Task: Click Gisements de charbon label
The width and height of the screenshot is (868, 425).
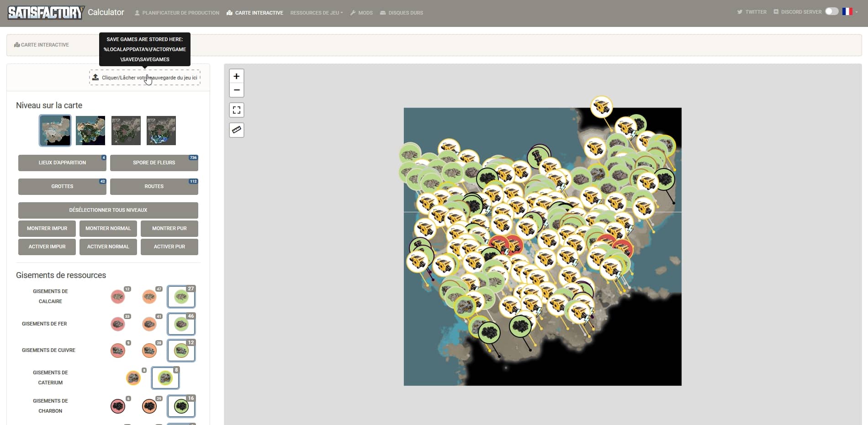Action: [x=50, y=406]
